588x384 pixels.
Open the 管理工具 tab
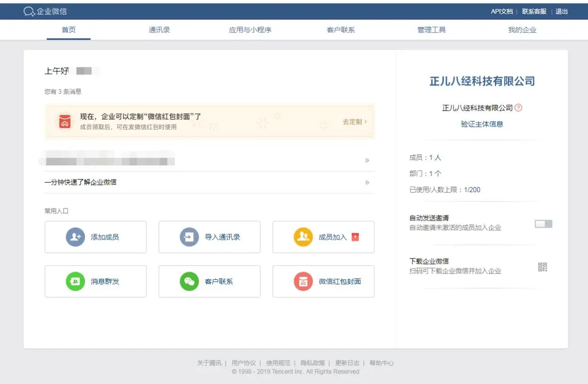[x=432, y=30]
